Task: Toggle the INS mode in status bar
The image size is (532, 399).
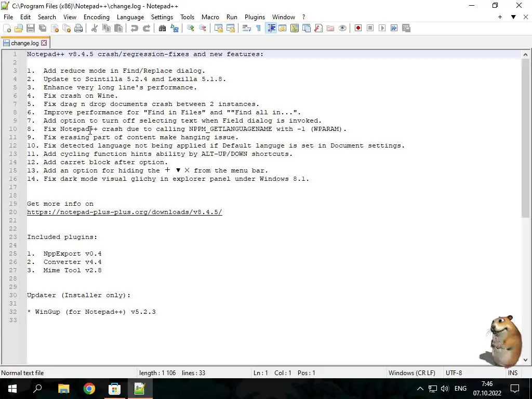Action: click(x=513, y=373)
